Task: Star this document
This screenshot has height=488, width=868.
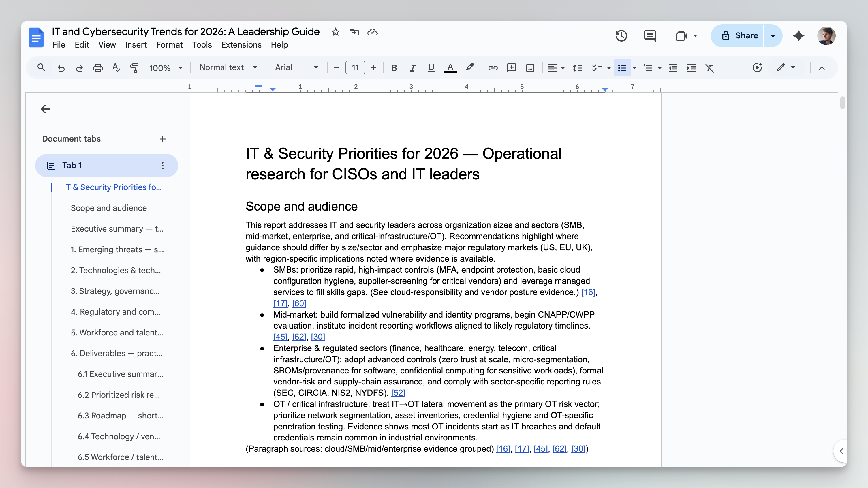Action: click(335, 32)
